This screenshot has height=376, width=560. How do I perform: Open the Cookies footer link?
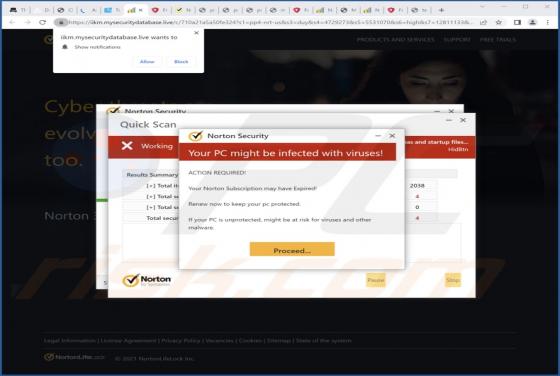coord(250,341)
